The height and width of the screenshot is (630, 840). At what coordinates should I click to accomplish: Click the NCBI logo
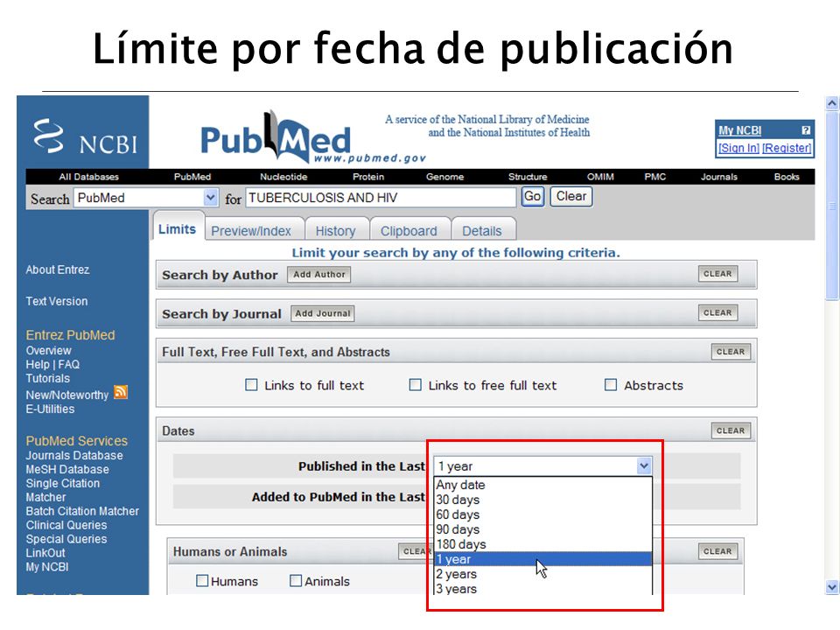point(85,136)
